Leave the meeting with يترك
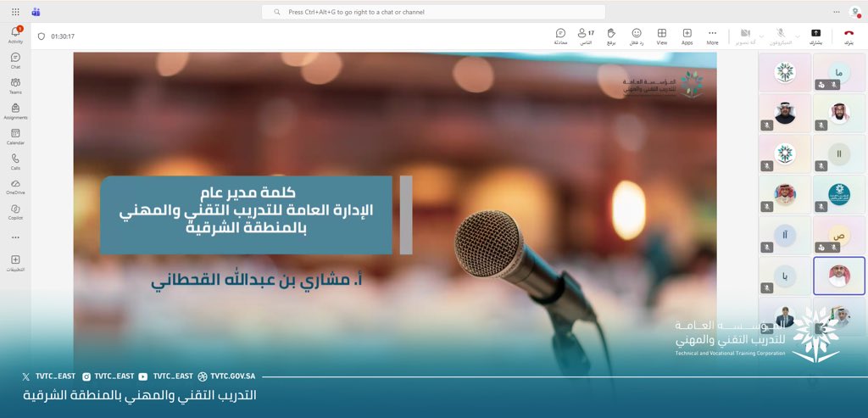868x418 pixels. 849,36
